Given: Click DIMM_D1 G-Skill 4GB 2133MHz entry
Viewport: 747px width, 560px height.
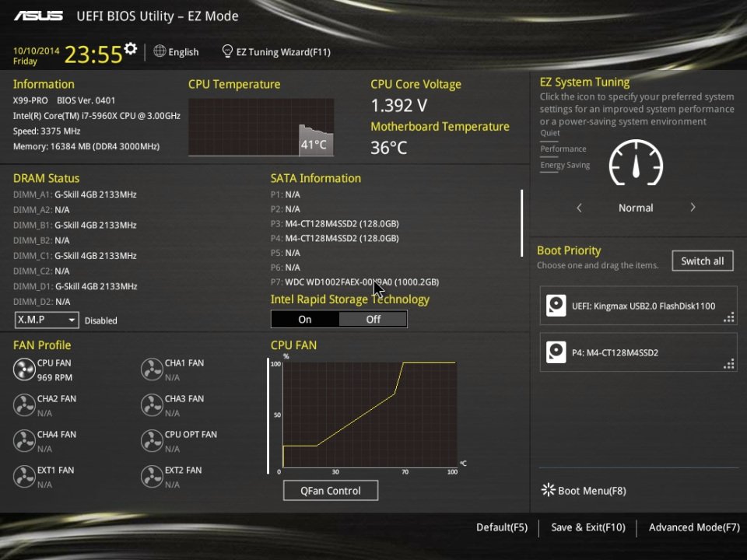Looking at the screenshot, I should [75, 286].
